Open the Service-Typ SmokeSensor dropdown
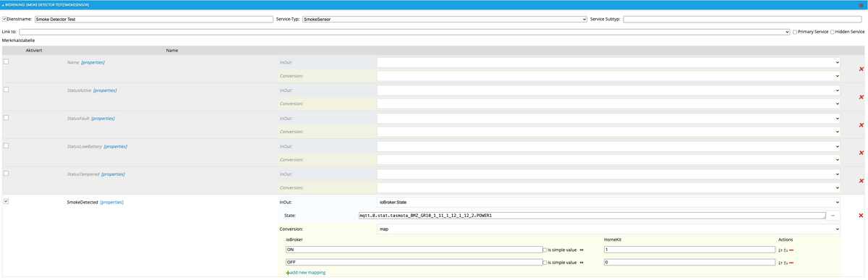Viewport: 868px width, 280px height. 444,20
